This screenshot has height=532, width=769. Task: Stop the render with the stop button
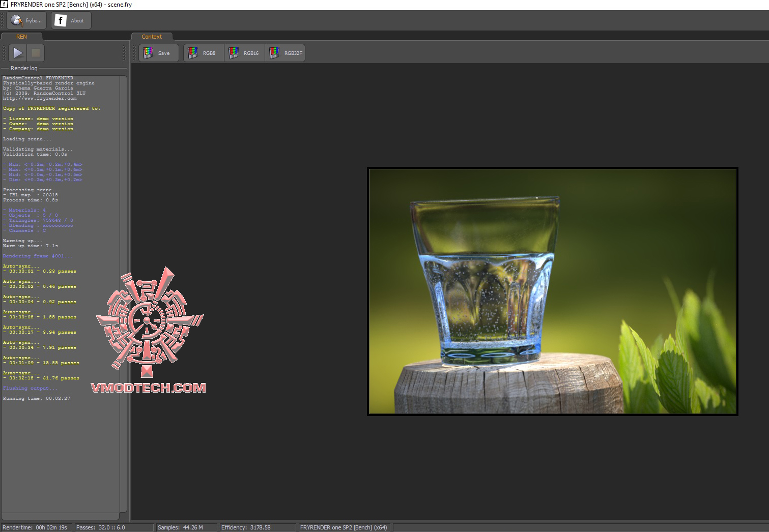coord(36,53)
